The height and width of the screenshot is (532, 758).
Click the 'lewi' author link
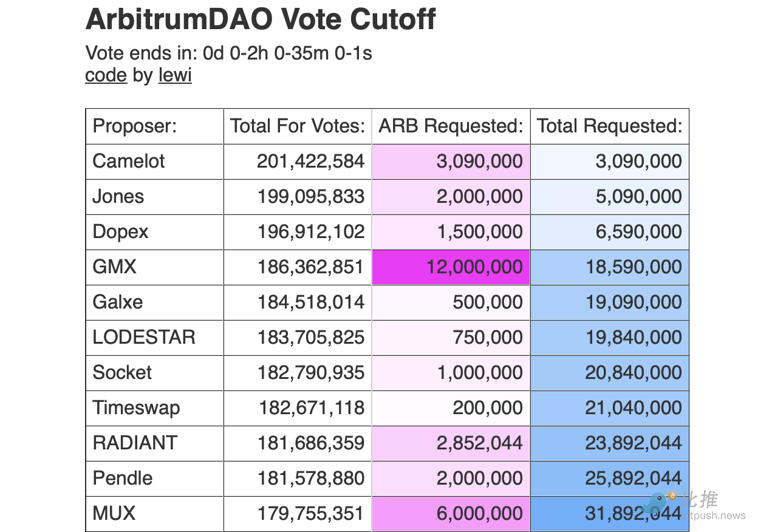click(x=175, y=75)
